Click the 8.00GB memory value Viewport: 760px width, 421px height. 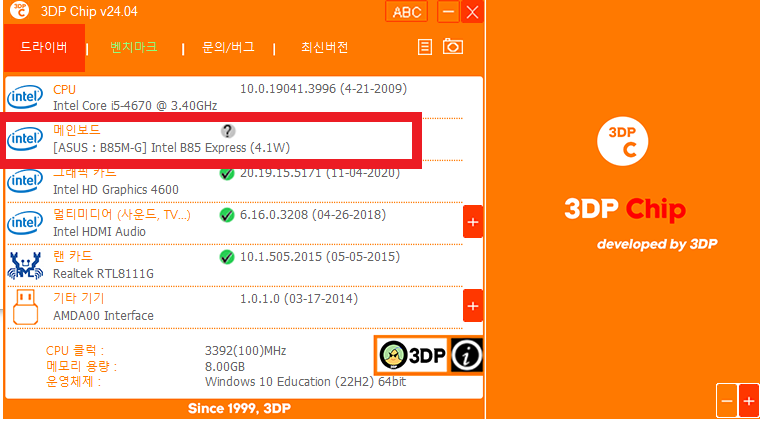click(x=225, y=366)
